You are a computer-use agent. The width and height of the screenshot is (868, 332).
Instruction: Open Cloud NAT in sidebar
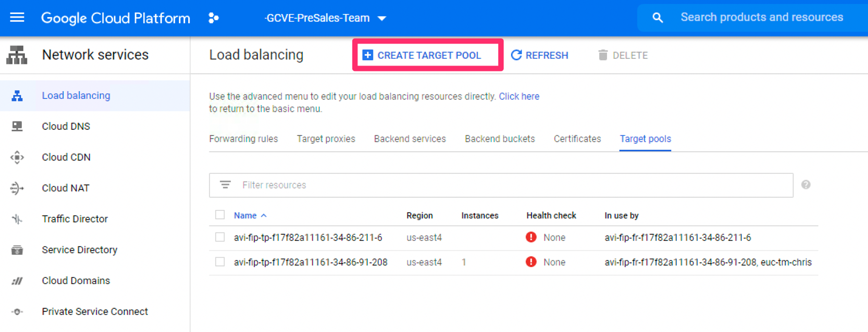[95, 188]
